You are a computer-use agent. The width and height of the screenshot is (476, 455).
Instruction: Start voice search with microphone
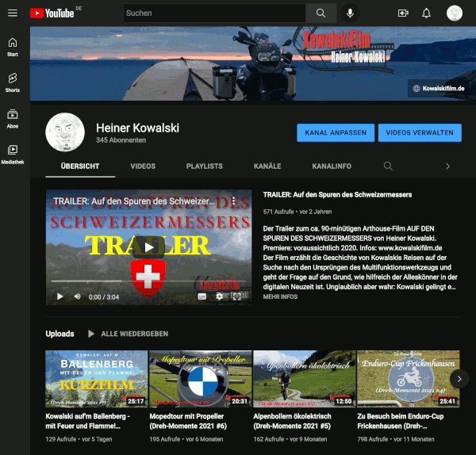click(350, 13)
